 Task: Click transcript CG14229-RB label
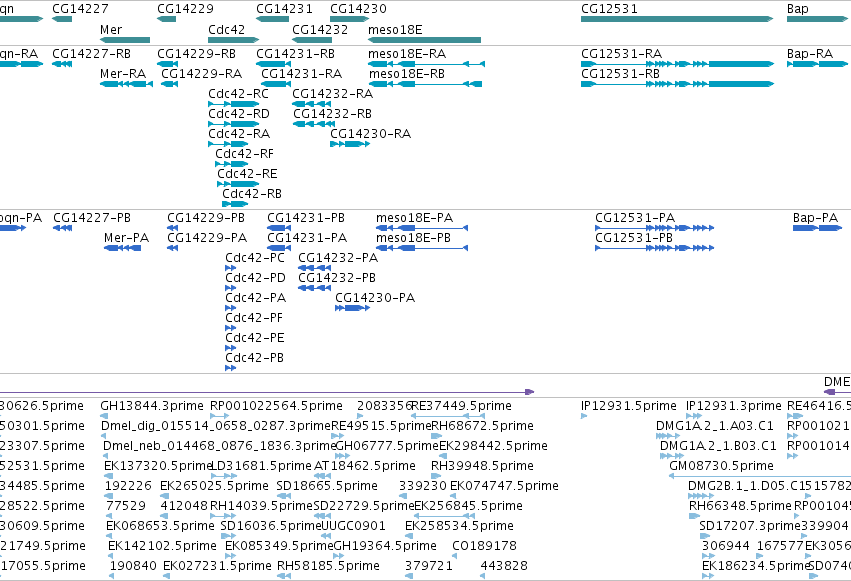pos(196,54)
